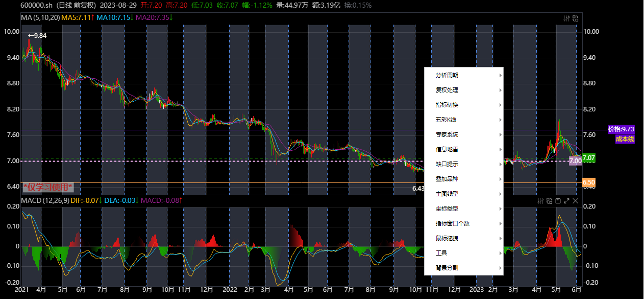Maximize the MACD panel with the expand arrows icon
The image size is (644, 299).
tap(566, 201)
